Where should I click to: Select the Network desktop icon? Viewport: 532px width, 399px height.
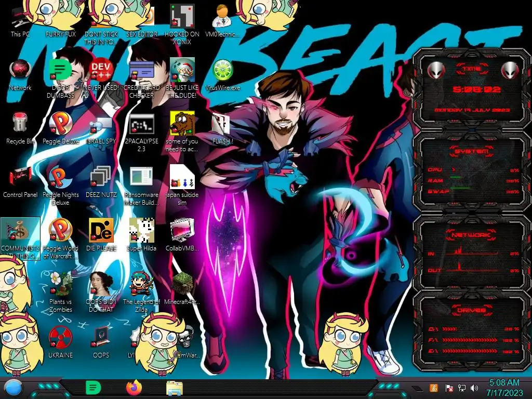pos(20,75)
